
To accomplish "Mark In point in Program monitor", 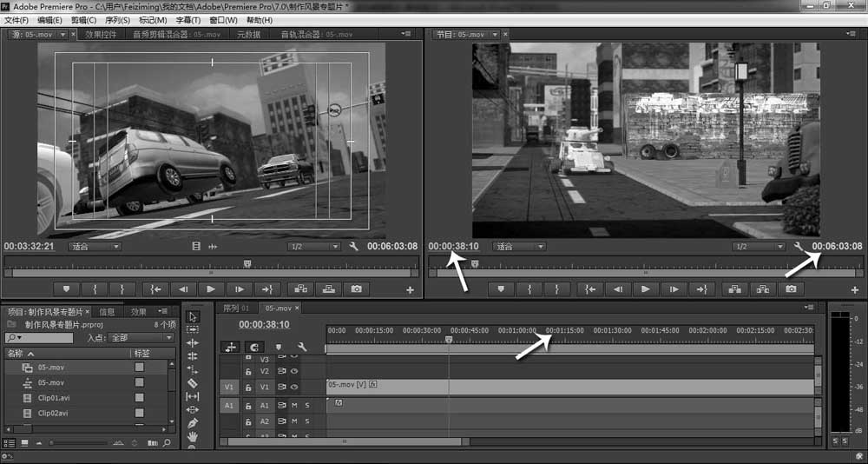I will coord(529,288).
